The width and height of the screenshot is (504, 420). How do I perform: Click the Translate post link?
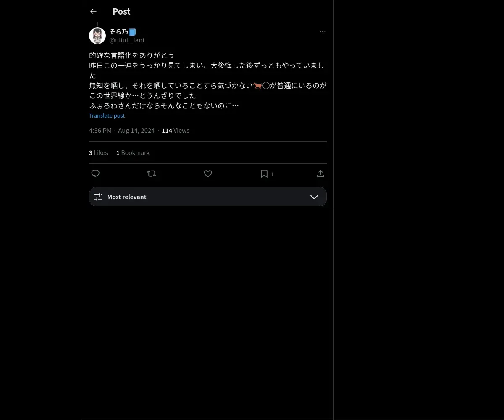[x=107, y=115]
